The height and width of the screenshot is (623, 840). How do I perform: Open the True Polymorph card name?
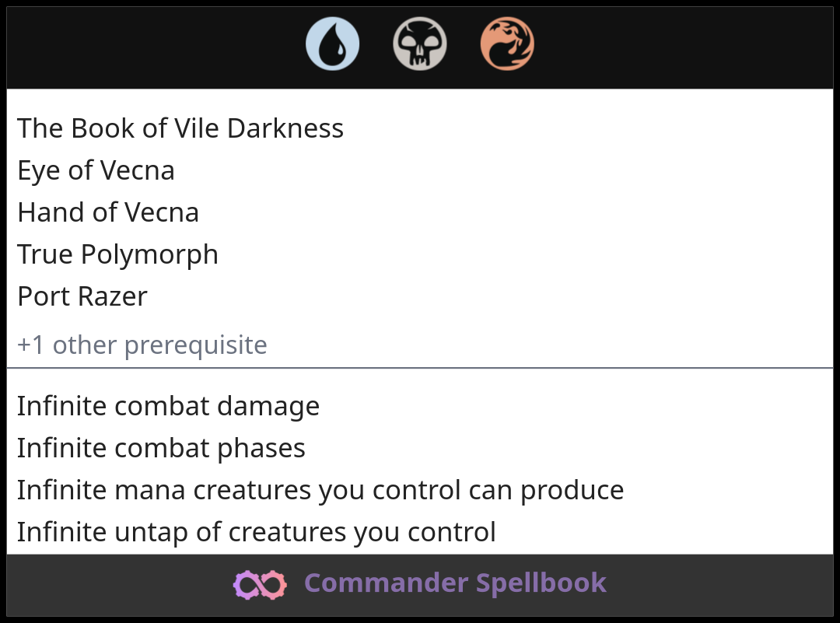point(117,254)
